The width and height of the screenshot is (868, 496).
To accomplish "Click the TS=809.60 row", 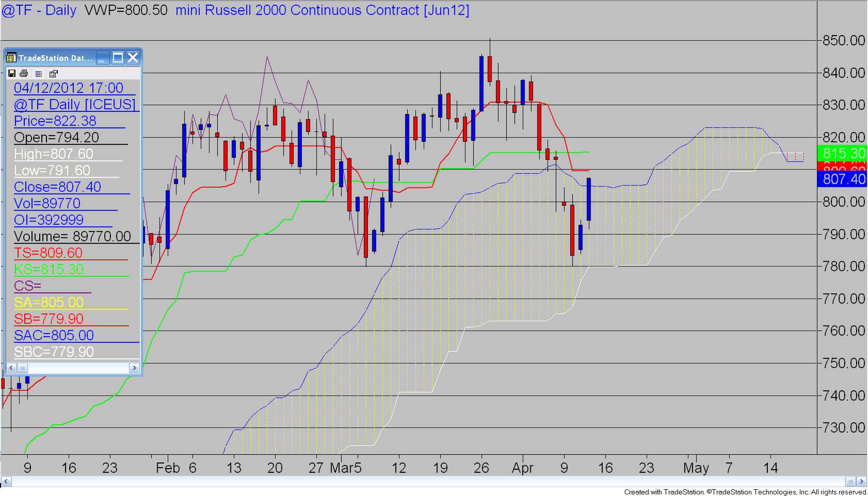I will 49,253.
